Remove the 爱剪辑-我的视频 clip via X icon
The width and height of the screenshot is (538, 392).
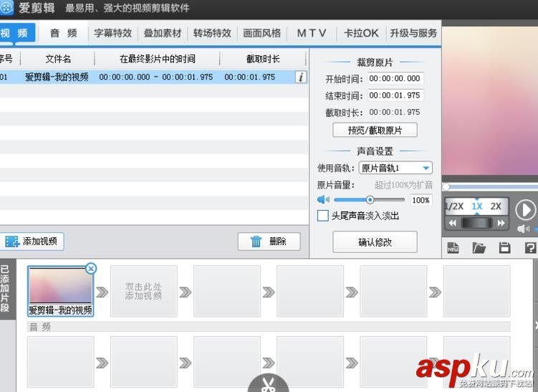click(90, 269)
